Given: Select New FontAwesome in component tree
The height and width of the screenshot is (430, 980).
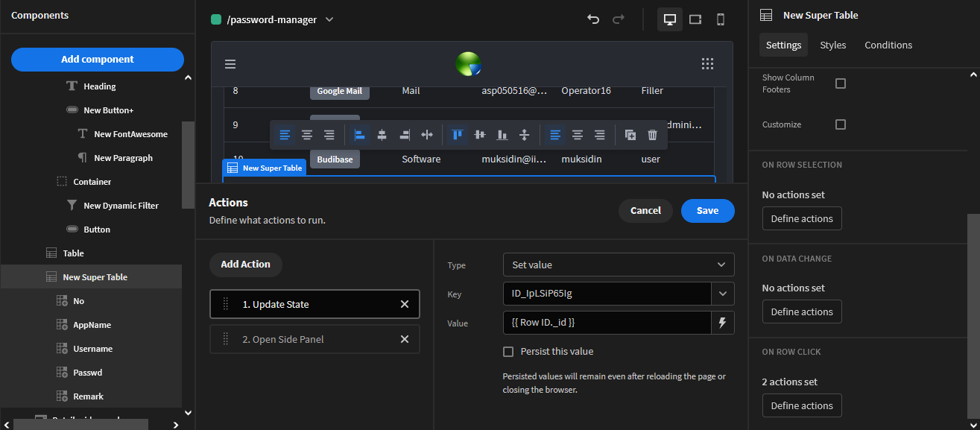Looking at the screenshot, I should pyautogui.click(x=130, y=134).
